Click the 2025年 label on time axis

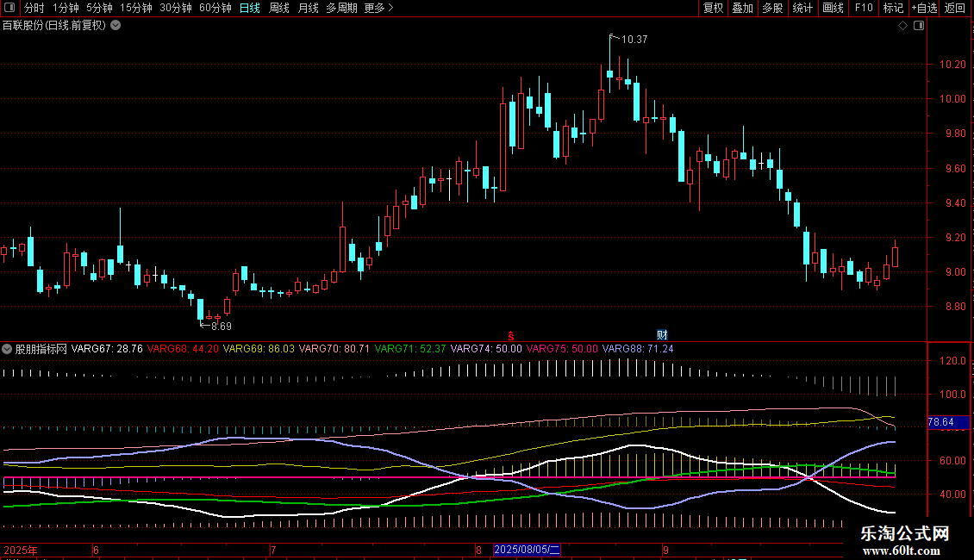21,550
